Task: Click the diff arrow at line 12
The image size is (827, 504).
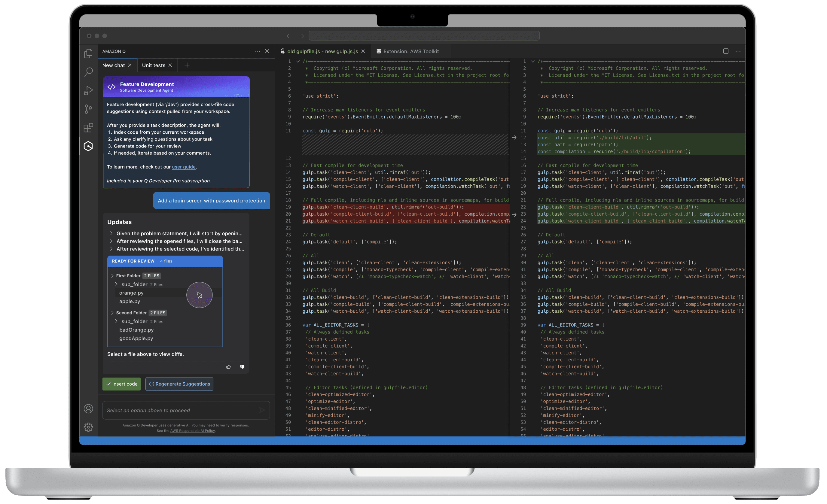Action: (514, 138)
